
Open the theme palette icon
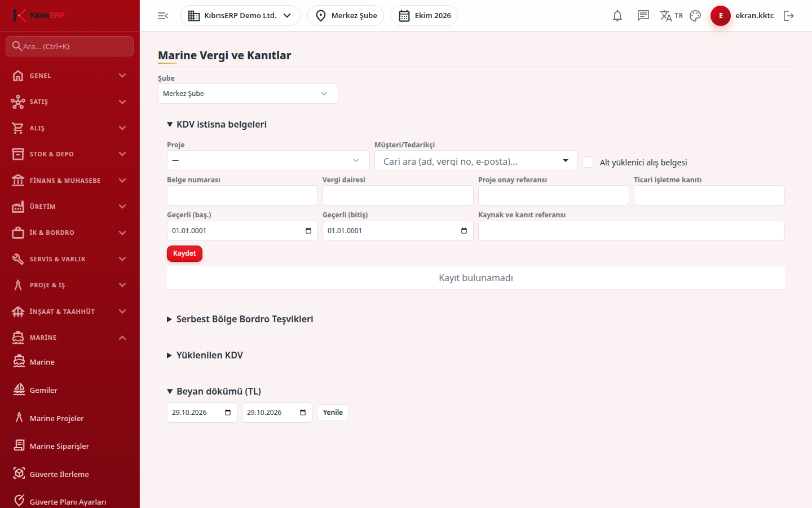click(695, 16)
